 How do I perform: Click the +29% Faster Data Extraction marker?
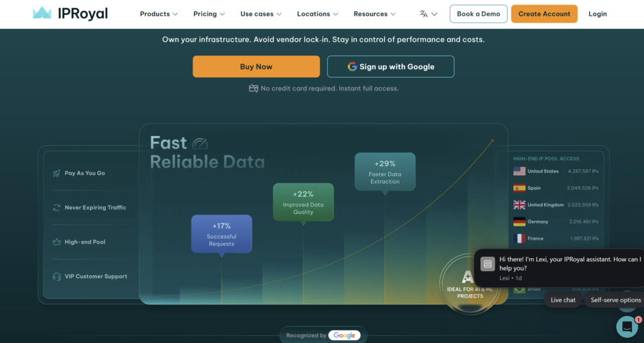point(385,172)
